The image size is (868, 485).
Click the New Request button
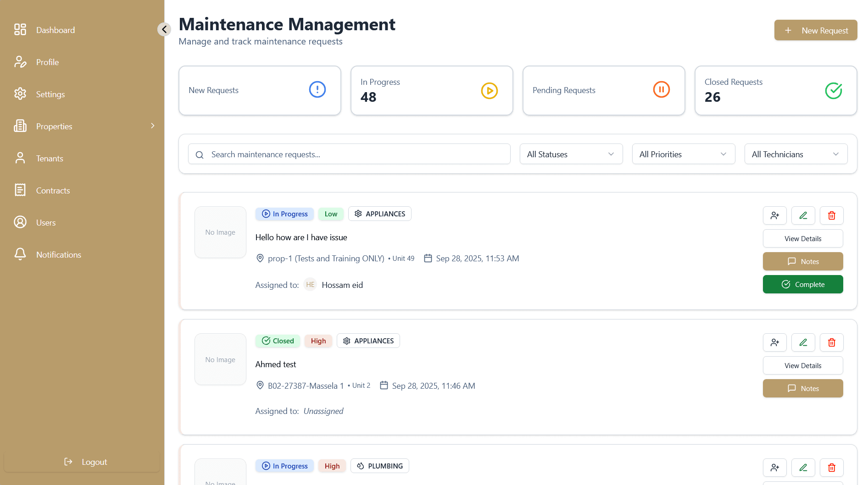click(x=815, y=30)
